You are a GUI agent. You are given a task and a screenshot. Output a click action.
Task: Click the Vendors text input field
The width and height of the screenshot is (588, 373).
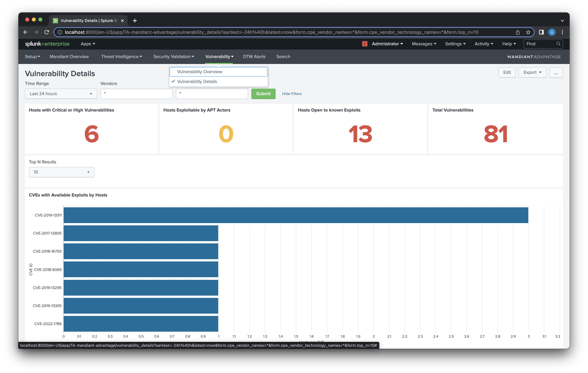[136, 94]
